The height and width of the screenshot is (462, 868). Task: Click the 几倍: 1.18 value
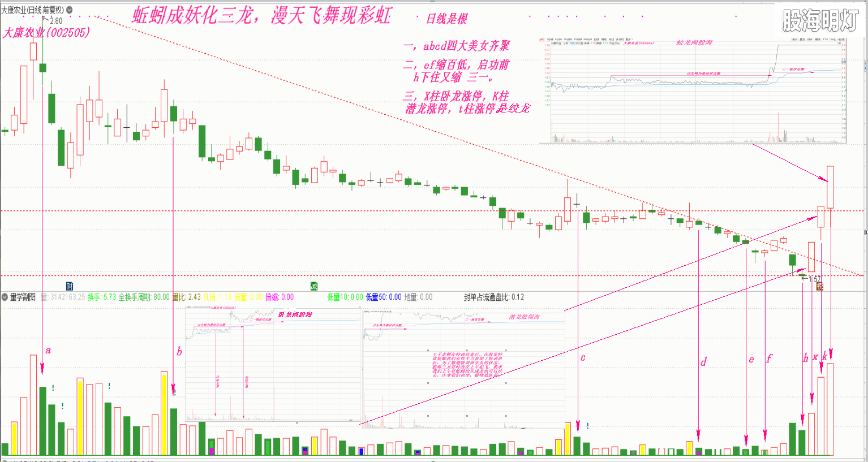pos(218,297)
